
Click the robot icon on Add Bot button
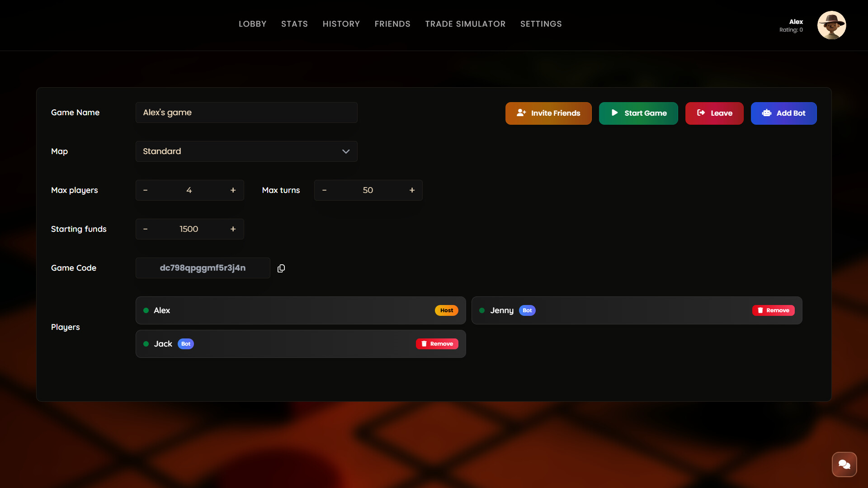click(x=767, y=113)
